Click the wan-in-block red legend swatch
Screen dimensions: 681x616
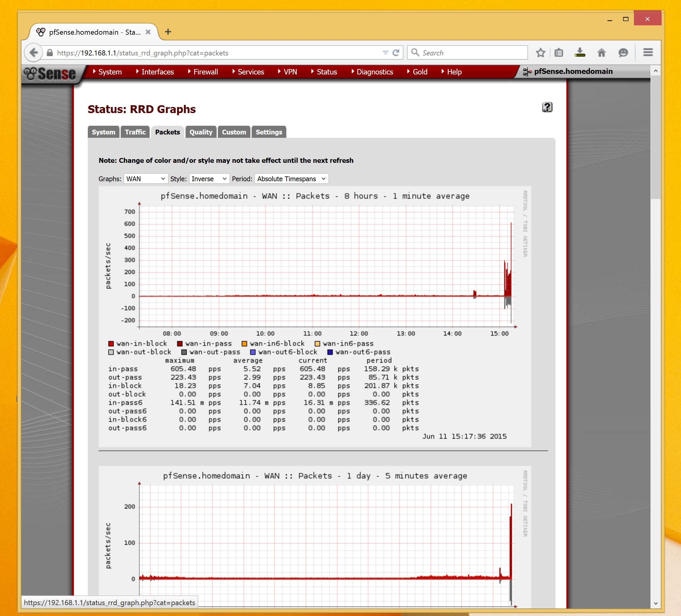tap(111, 344)
